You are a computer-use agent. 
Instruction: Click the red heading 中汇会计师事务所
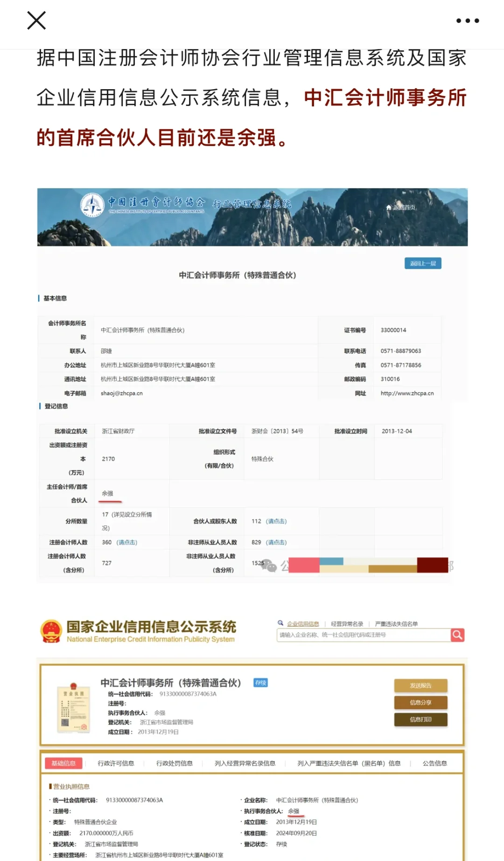385,98
